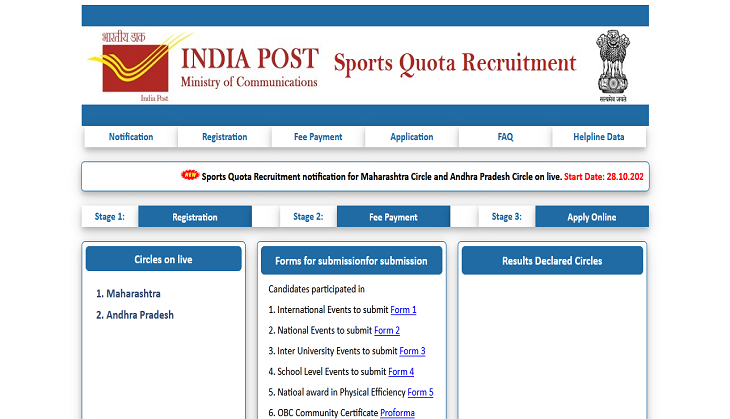Click the Stage 2 Fee Payment button
The height and width of the screenshot is (419, 730).
[x=393, y=217]
